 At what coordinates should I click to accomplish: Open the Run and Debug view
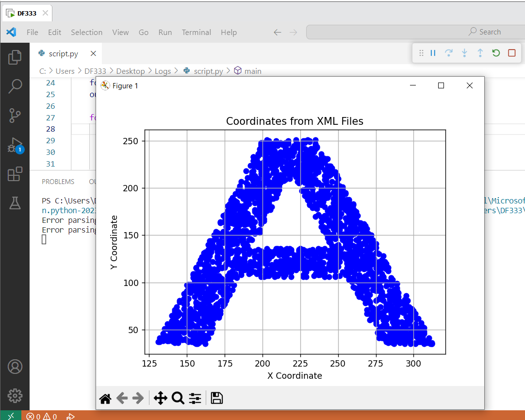click(x=15, y=145)
